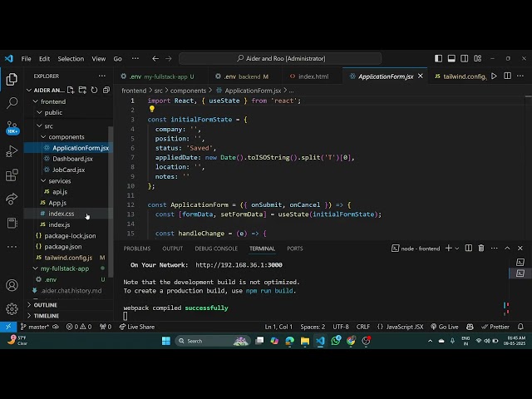Click the Windows Start button
The image size is (532, 399).
coord(166,341)
